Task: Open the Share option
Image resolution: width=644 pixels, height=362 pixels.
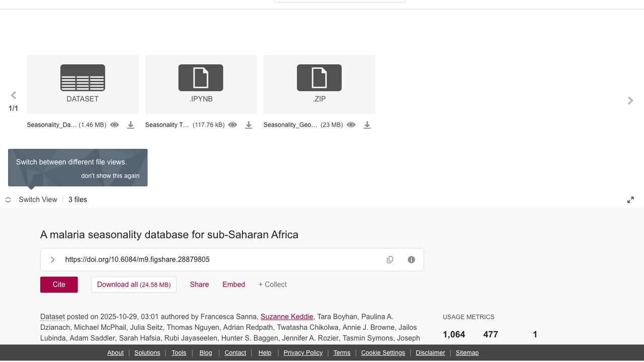Action: 199,285
